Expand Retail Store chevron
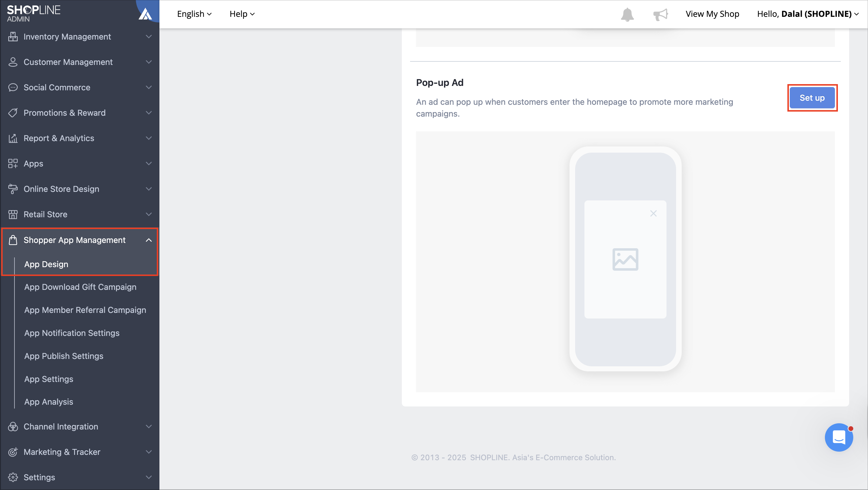Screen dimensions: 868x490 click(149, 214)
